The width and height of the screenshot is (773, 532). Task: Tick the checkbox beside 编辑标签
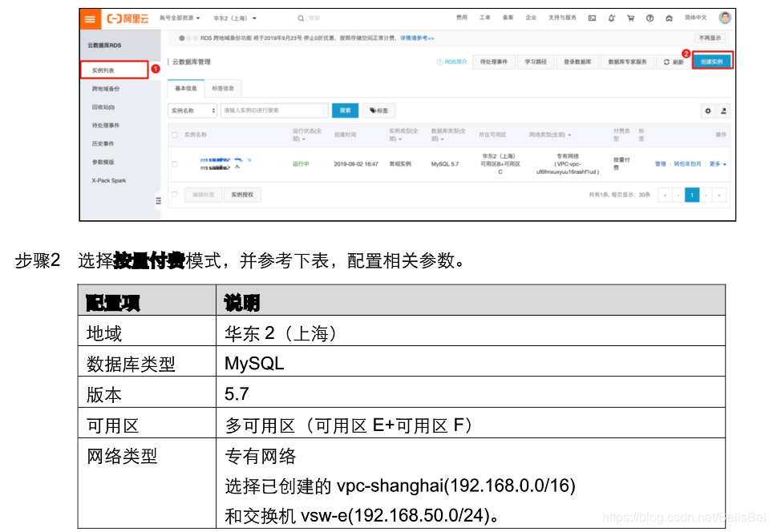(175, 195)
